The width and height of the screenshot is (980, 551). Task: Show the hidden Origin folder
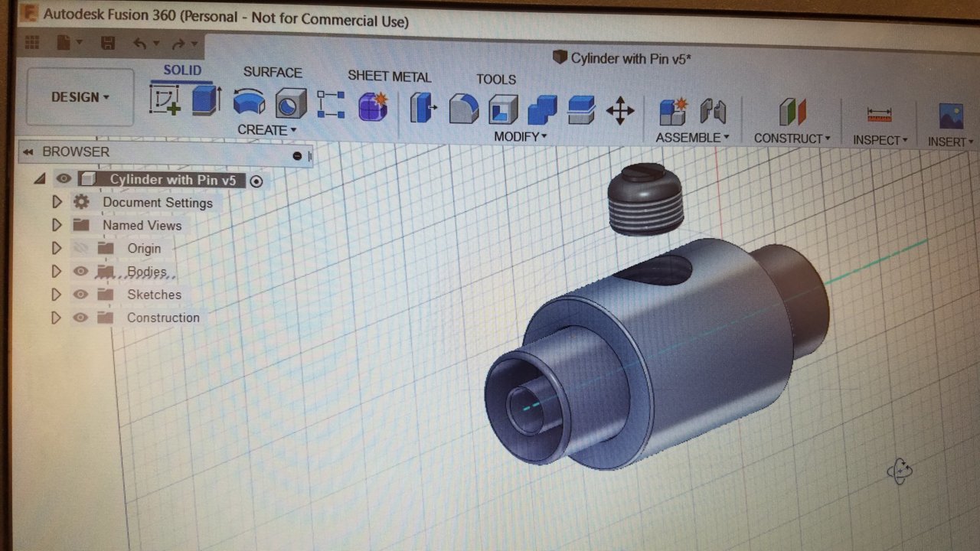click(x=80, y=248)
